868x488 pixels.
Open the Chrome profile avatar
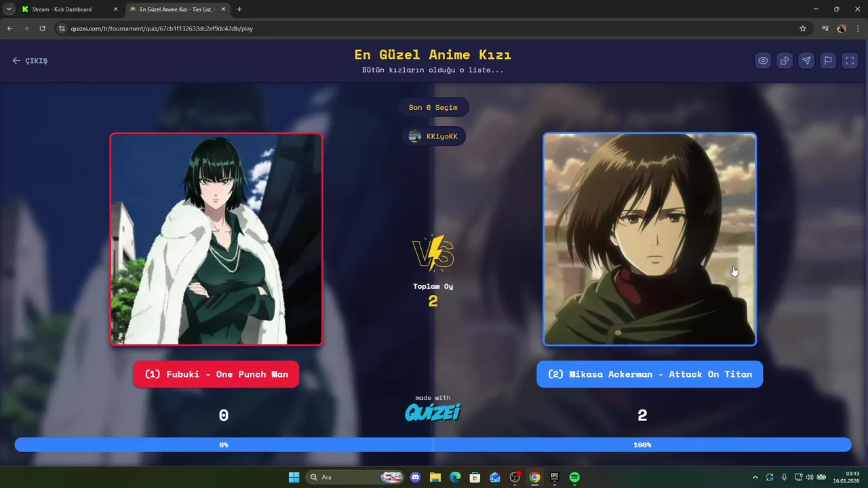pos(842,28)
